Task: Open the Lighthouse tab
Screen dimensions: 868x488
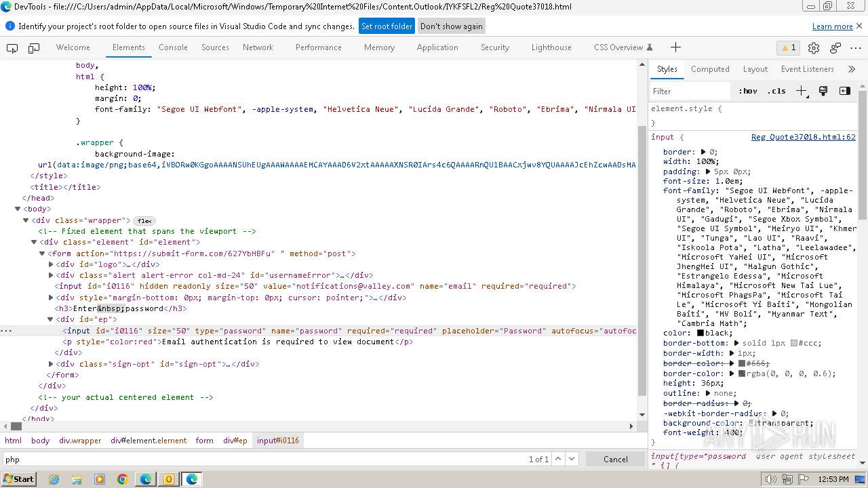Action: [551, 47]
